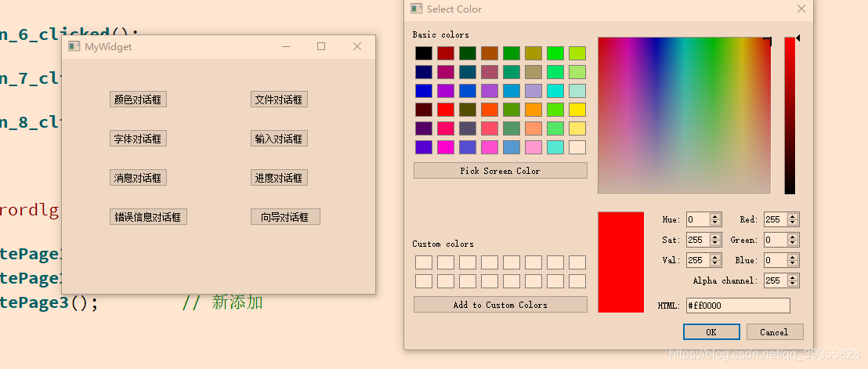This screenshot has height=369, width=868.
Task: Focus the Blue value field
Action: click(x=776, y=260)
